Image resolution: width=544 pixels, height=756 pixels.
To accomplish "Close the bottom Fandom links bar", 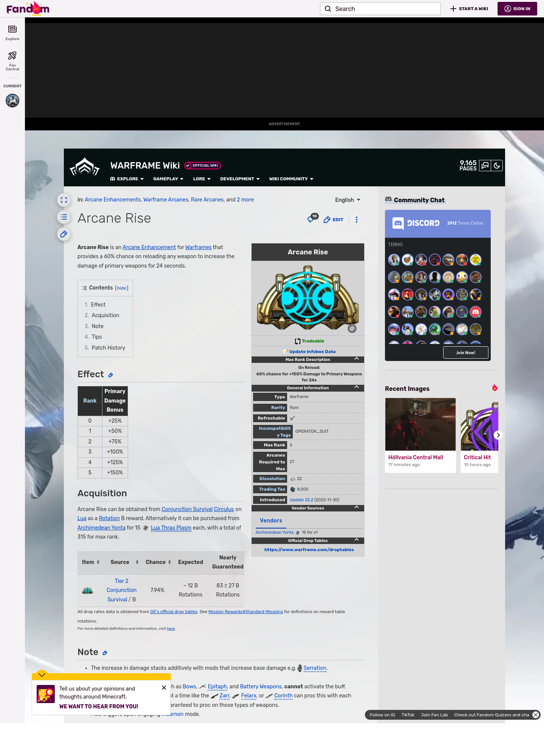I will [536, 715].
